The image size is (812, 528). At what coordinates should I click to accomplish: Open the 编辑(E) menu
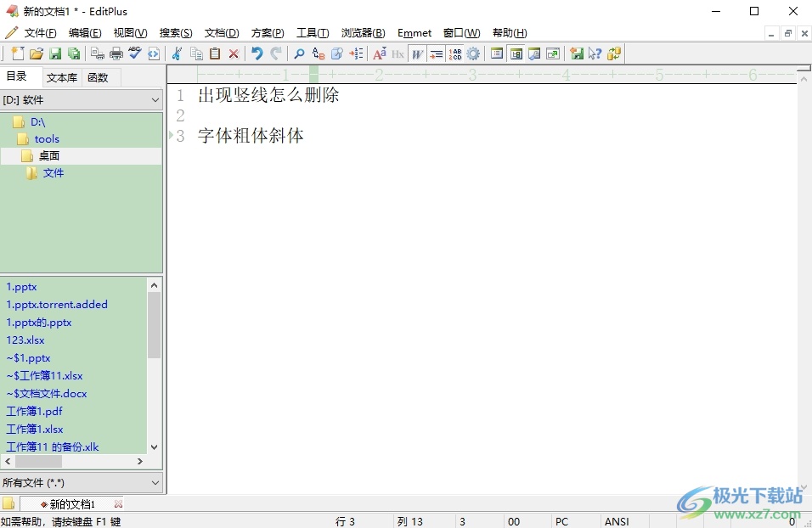pos(85,32)
